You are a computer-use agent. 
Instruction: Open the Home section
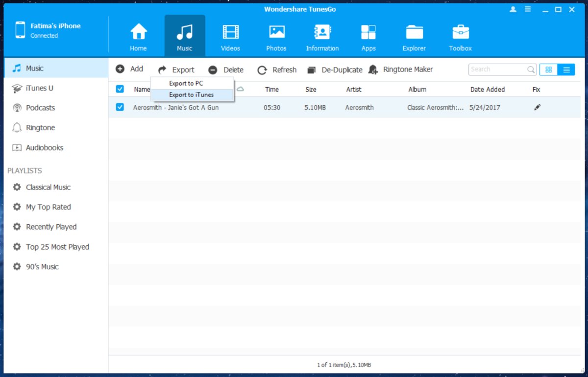[138, 37]
